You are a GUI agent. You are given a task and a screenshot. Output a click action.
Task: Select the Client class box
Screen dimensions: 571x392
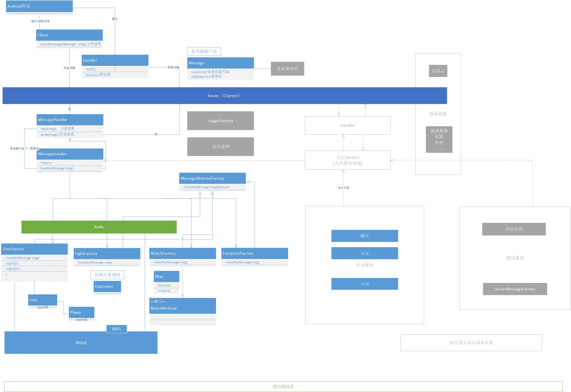click(69, 35)
